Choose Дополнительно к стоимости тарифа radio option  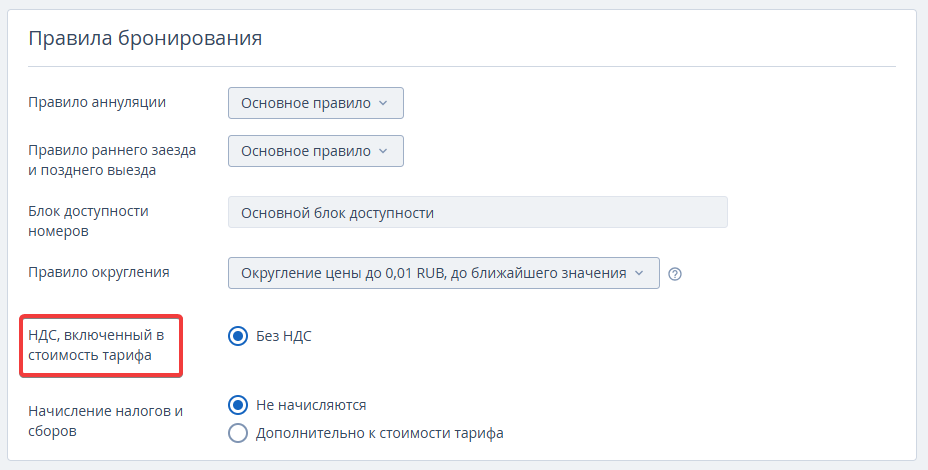click(x=238, y=433)
